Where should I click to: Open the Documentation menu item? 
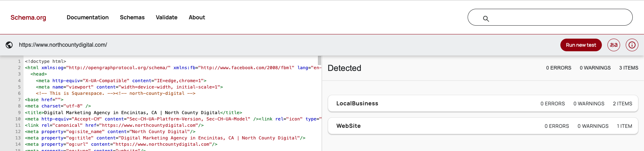point(87,18)
